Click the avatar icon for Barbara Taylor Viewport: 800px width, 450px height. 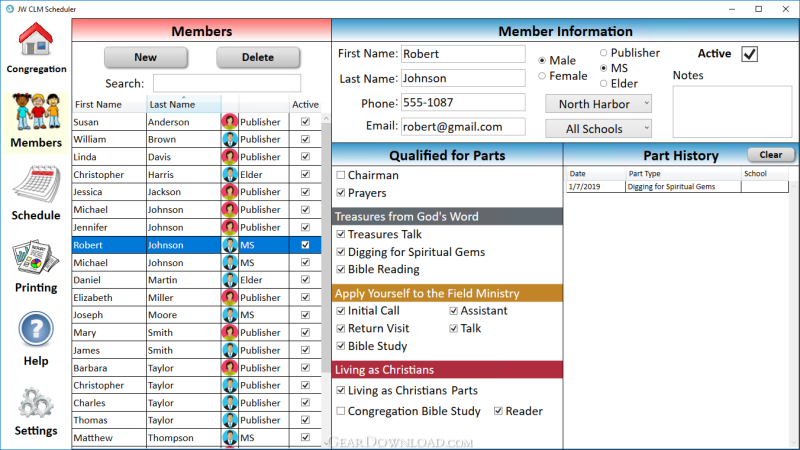click(230, 368)
